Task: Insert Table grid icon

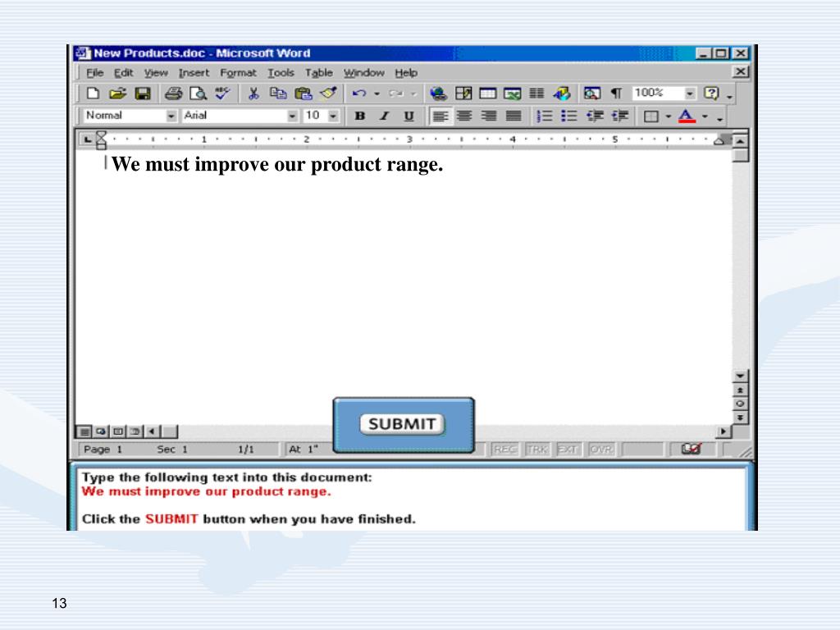Action: [487, 94]
